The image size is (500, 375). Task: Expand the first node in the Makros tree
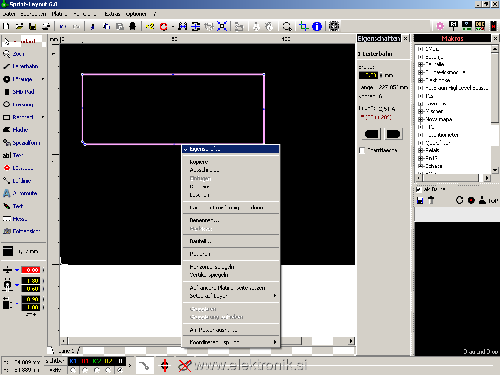click(x=420, y=49)
